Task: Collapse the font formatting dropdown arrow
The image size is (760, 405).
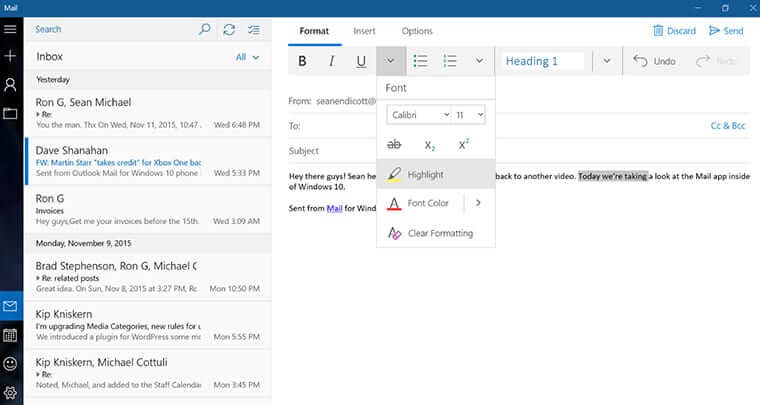Action: tap(391, 61)
